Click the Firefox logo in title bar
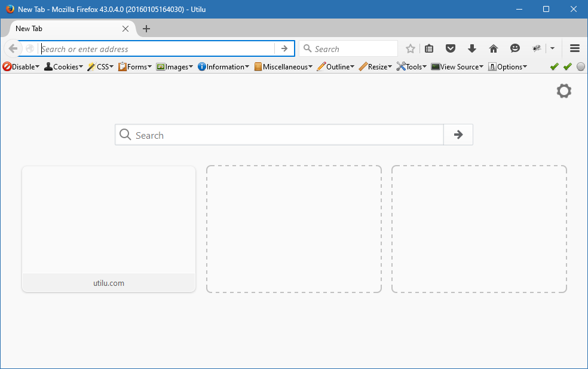This screenshot has width=588, height=369. pos(10,9)
